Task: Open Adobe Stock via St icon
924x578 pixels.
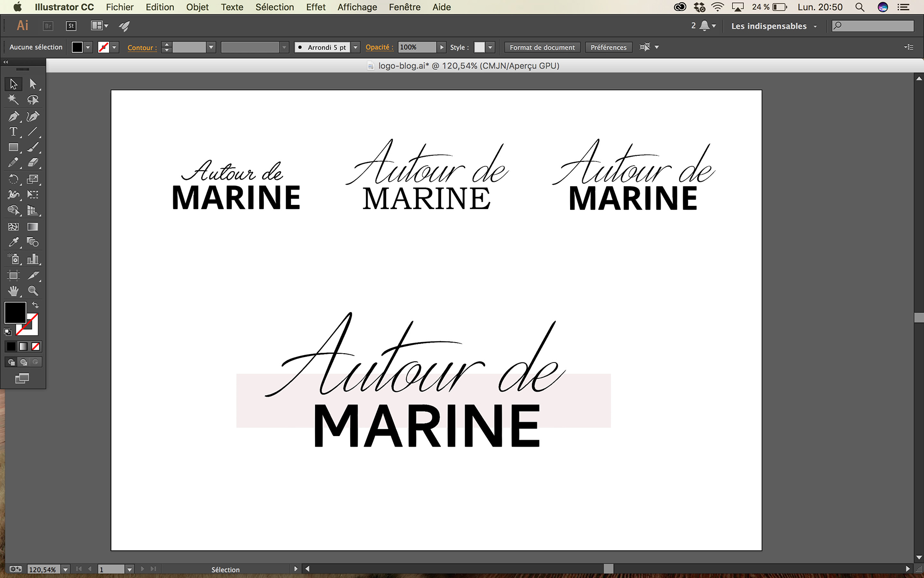Action: pyautogui.click(x=71, y=26)
